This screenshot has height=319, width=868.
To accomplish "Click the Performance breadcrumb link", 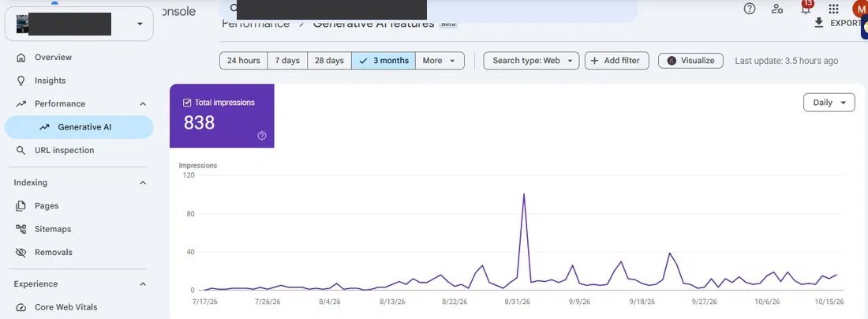I will point(255,23).
